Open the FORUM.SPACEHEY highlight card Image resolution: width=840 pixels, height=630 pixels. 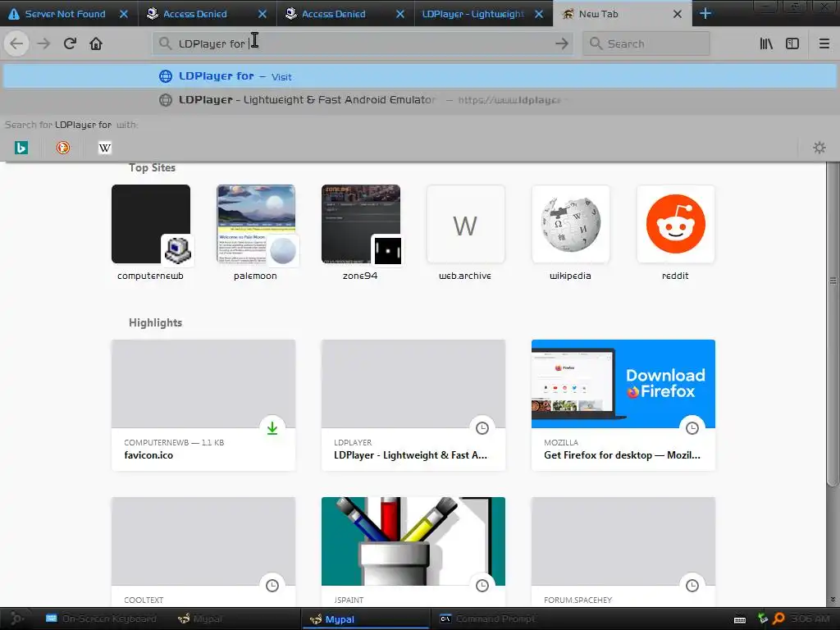coord(623,552)
